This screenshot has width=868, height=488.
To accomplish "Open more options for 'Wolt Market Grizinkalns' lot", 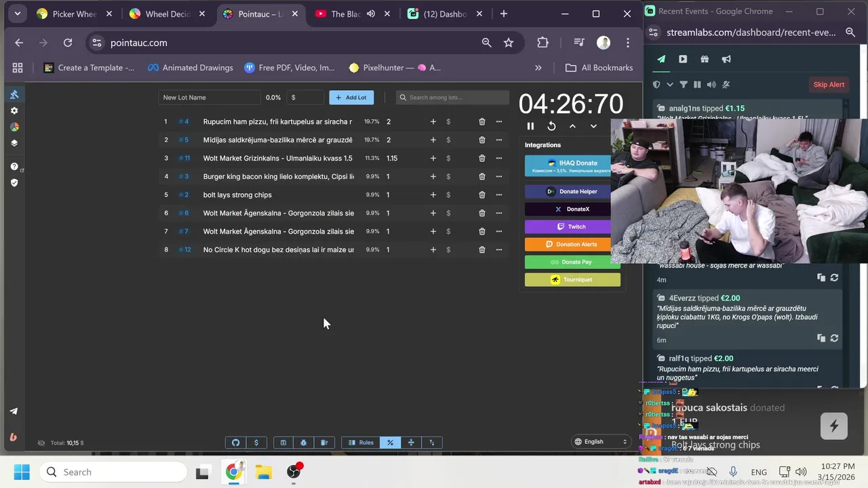I will (499, 158).
